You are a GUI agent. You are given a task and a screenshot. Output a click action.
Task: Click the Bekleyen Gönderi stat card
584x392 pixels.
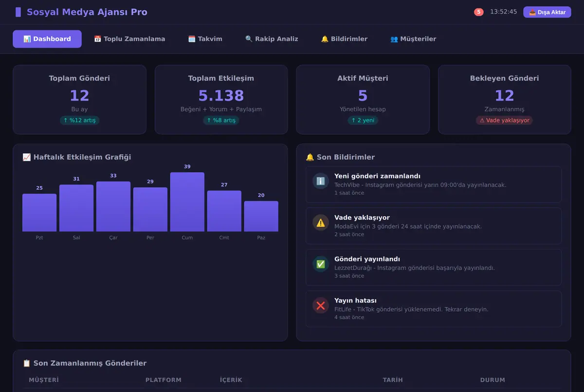click(x=505, y=100)
